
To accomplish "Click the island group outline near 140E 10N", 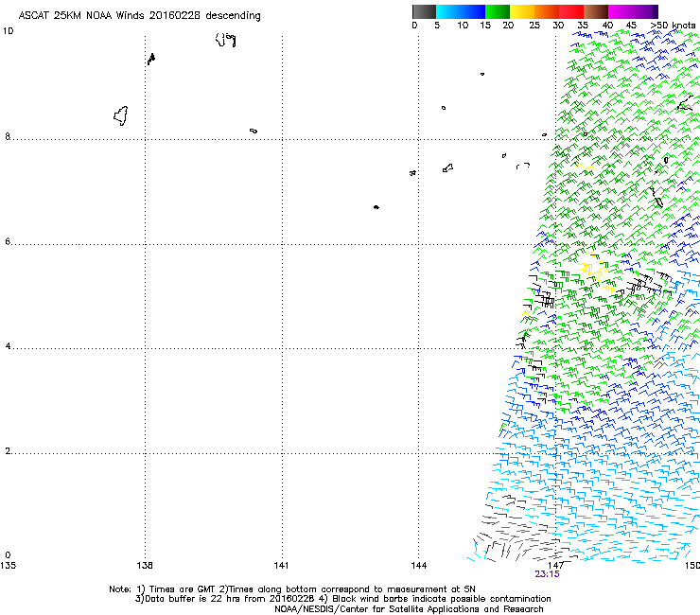I will pyautogui.click(x=226, y=40).
